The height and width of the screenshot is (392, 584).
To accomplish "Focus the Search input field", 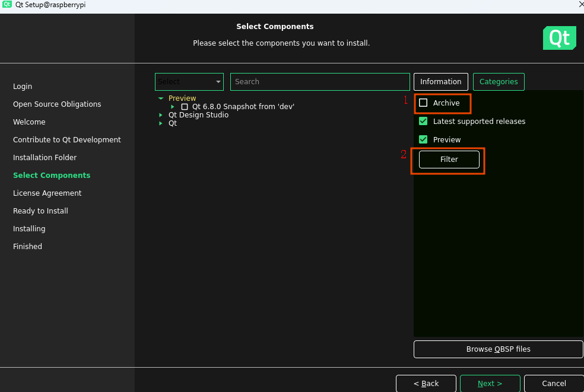I will [320, 82].
